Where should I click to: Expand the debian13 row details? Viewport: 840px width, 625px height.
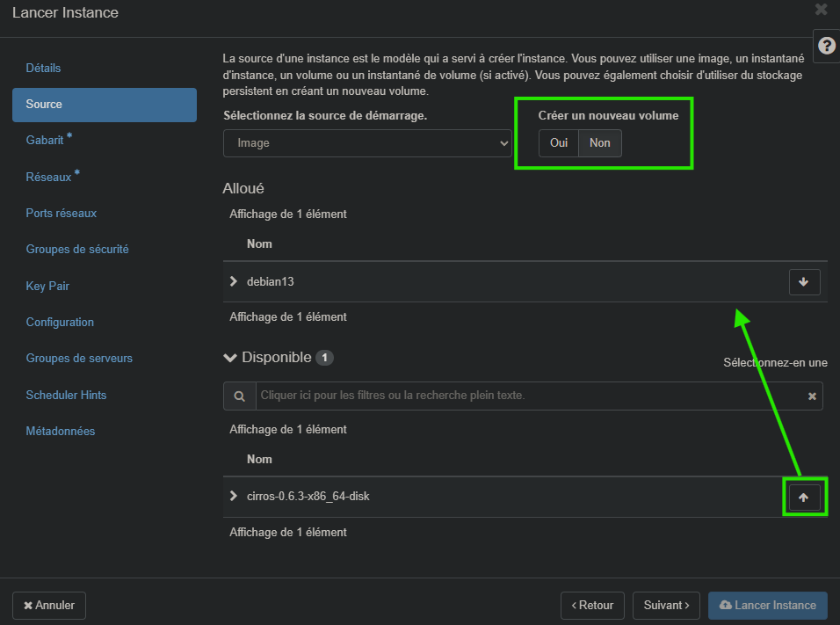point(234,281)
